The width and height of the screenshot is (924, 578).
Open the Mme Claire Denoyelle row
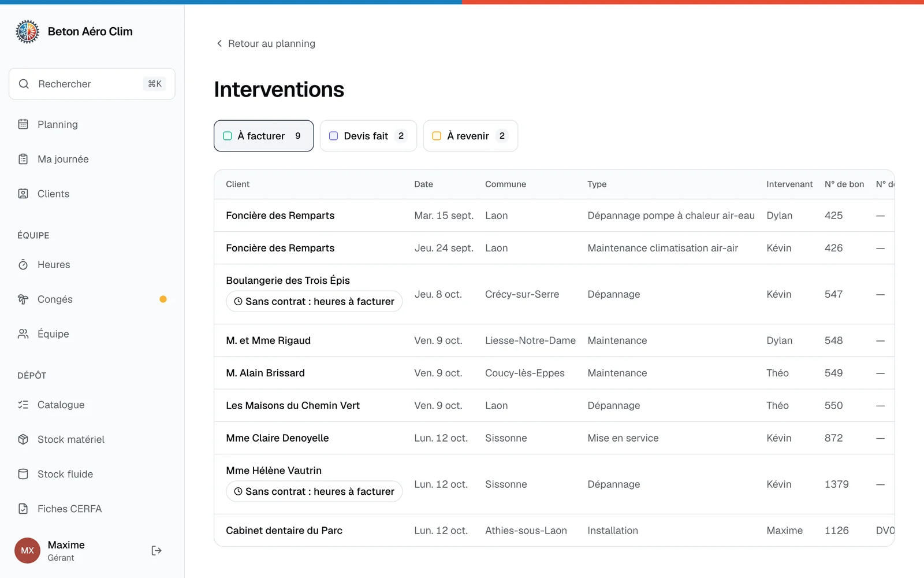point(554,438)
